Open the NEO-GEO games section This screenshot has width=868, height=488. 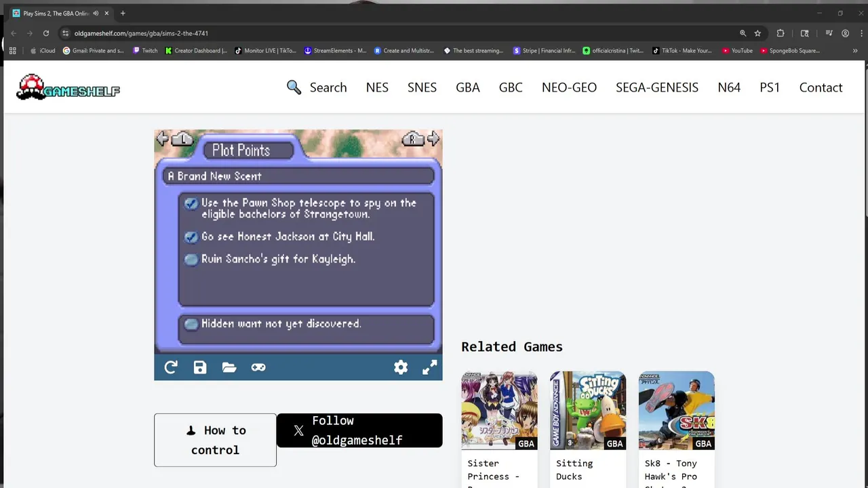click(569, 87)
